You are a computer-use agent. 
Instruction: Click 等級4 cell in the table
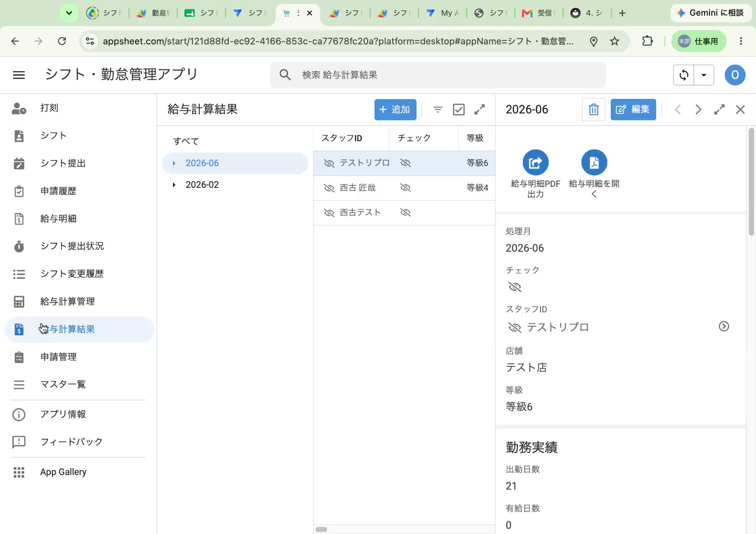[x=477, y=188]
